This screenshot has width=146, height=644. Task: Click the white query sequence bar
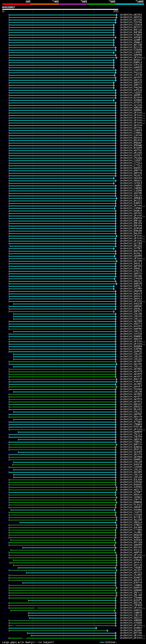(x=60, y=9)
